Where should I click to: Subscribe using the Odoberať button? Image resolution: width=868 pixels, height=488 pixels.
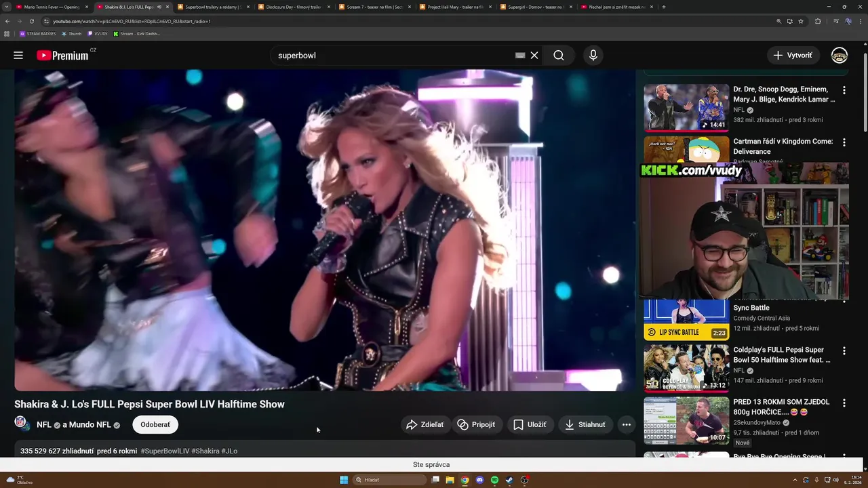155,425
